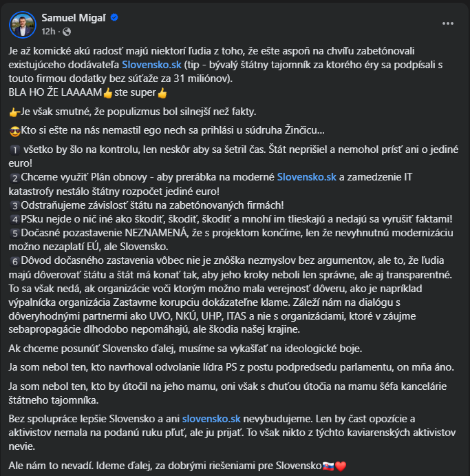The height and width of the screenshot is (476, 470).
Task: Click the pointing finger emoji before 'Je však smutné'
Action: [14, 112]
